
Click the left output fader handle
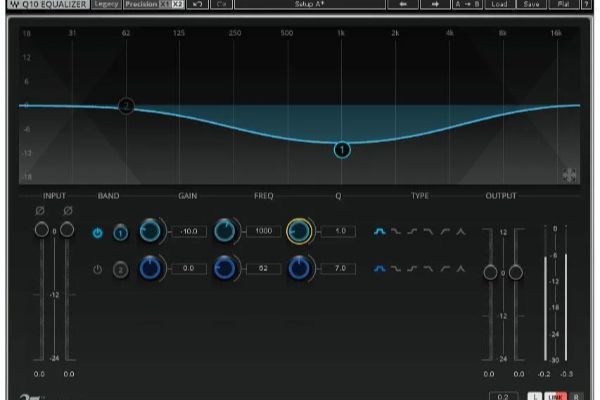tap(491, 273)
